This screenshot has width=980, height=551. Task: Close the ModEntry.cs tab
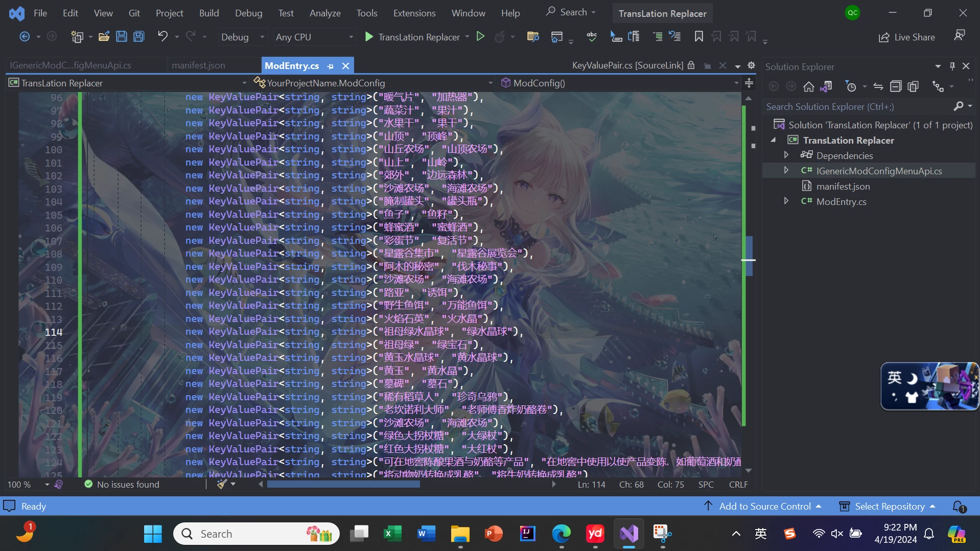pyautogui.click(x=346, y=66)
